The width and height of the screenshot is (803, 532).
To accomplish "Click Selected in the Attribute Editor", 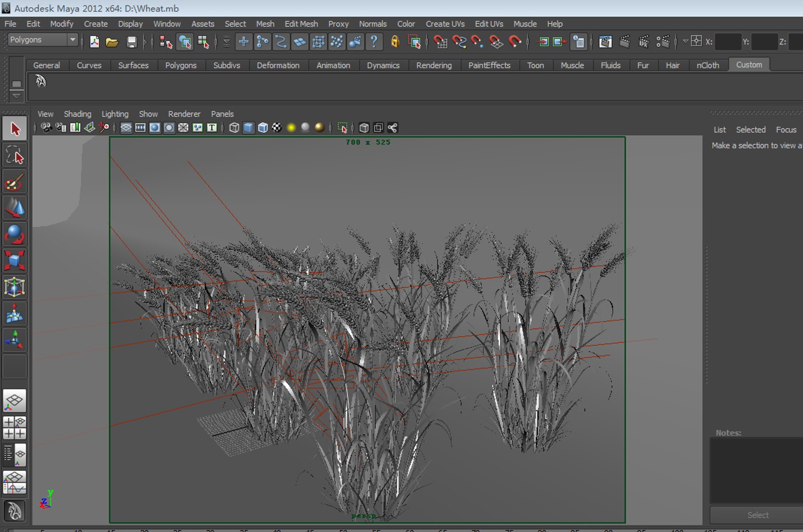I will point(751,130).
